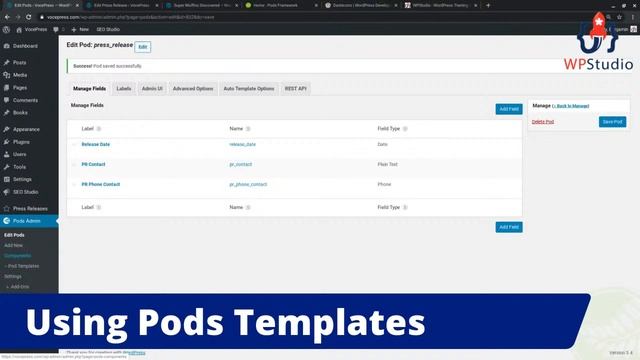Click the help icon next to top Name header
This screenshot has width=640, height=360.
[248, 129]
